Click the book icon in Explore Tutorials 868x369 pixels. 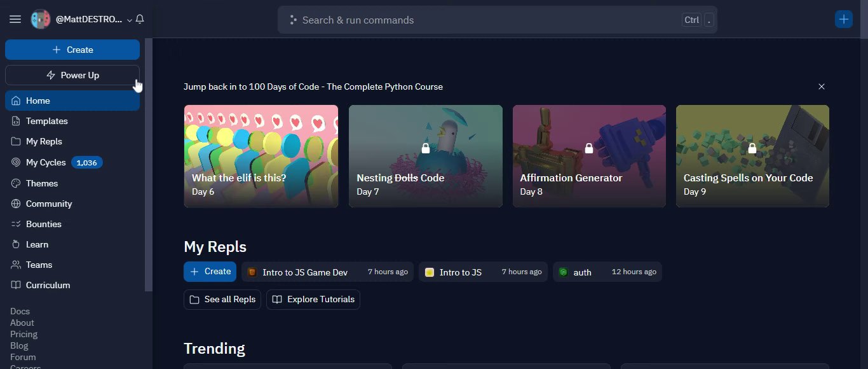coord(277,300)
